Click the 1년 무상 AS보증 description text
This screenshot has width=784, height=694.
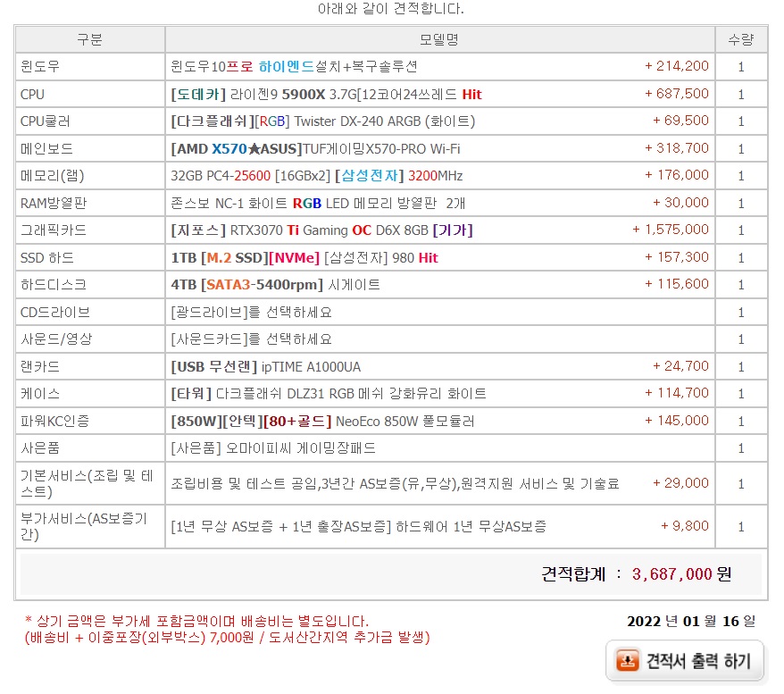(358, 527)
